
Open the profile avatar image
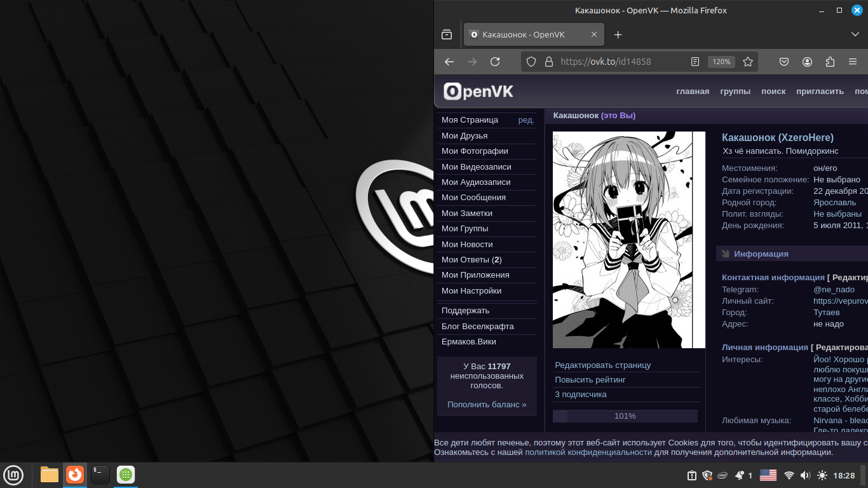click(629, 240)
